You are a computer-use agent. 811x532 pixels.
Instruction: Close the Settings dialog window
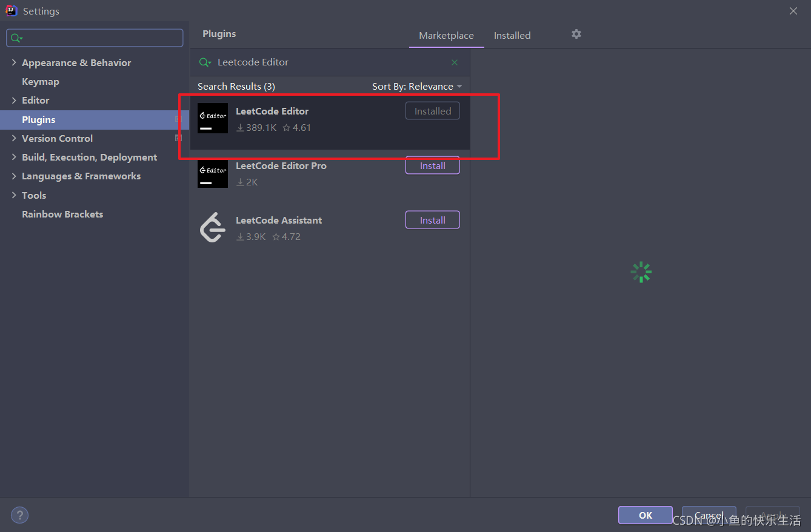(x=793, y=11)
